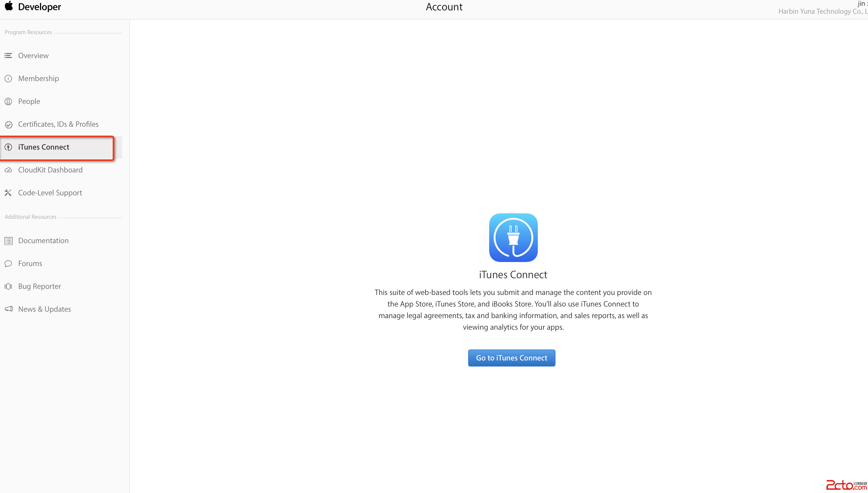Select iTunes Connect in the sidebar
The width and height of the screenshot is (868, 493).
(44, 147)
